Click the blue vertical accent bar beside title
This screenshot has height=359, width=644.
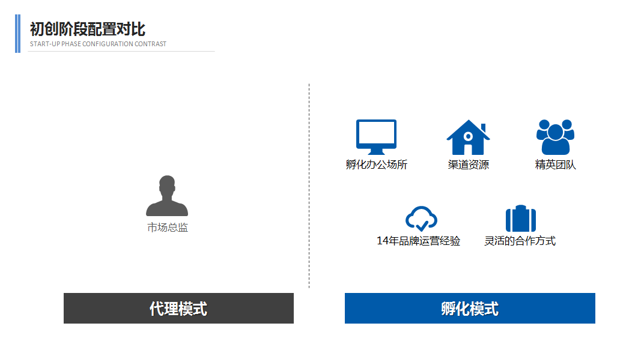[17, 34]
